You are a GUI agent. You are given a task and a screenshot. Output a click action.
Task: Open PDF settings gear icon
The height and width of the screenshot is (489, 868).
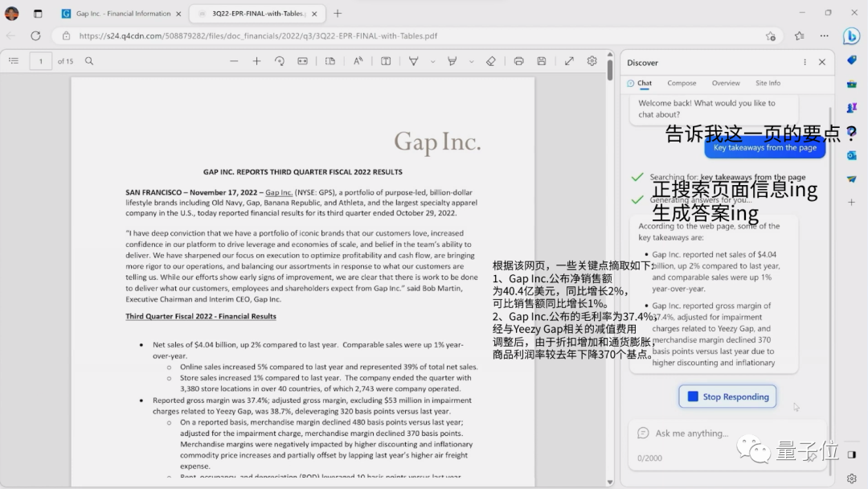click(592, 61)
